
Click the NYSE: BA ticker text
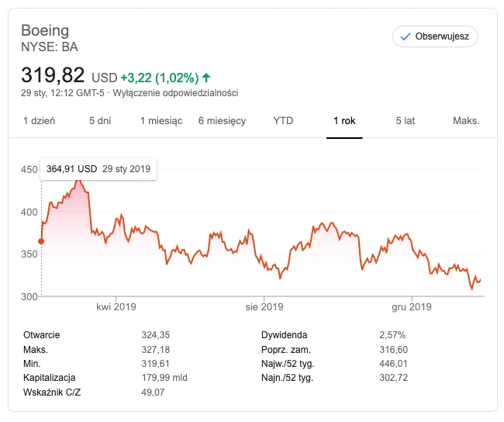(x=50, y=47)
